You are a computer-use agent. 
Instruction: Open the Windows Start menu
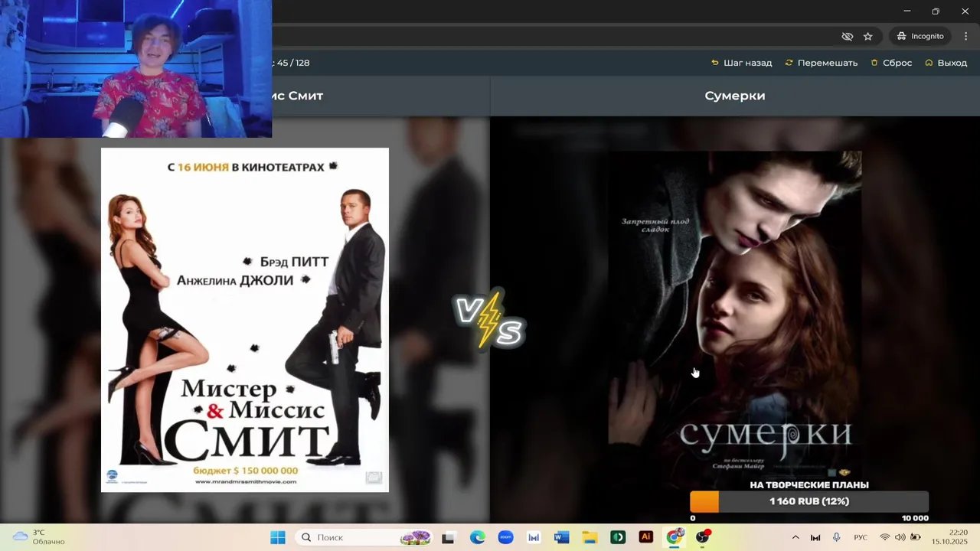[x=277, y=537]
